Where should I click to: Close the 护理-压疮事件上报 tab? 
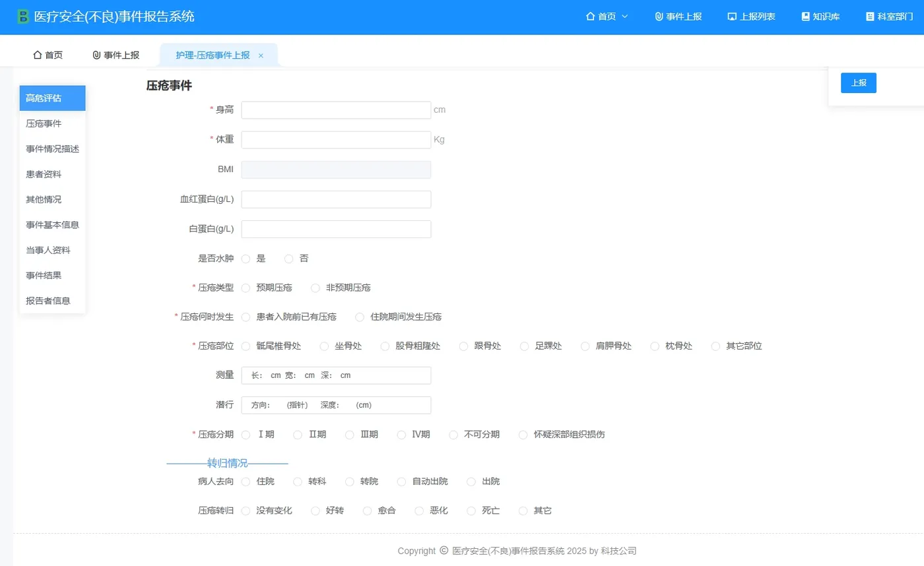[261, 55]
